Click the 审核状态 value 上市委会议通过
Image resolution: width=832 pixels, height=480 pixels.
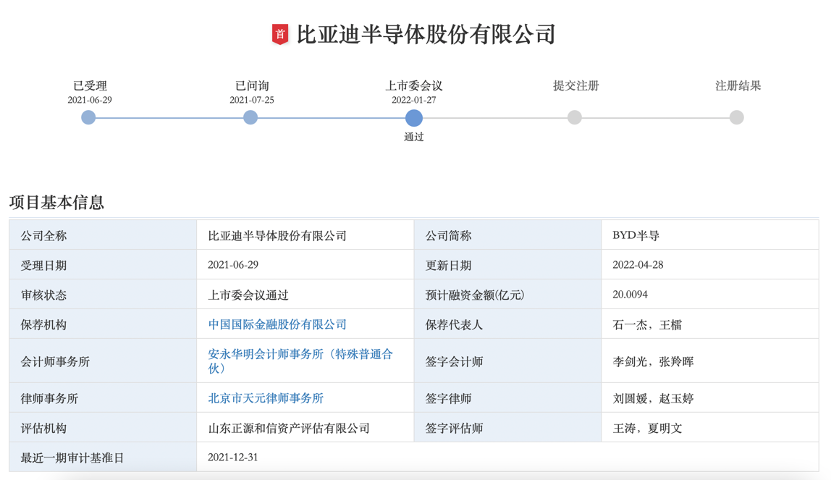[248, 294]
